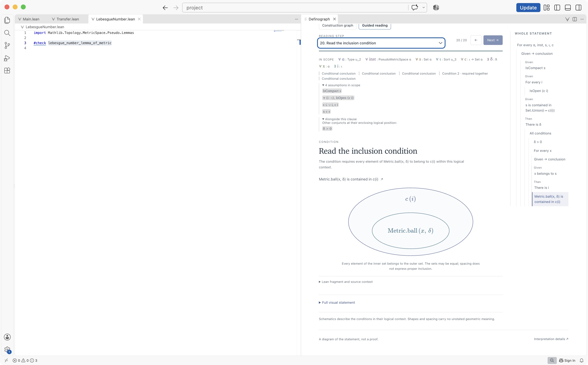Click the Sign In status item

pos(567,361)
